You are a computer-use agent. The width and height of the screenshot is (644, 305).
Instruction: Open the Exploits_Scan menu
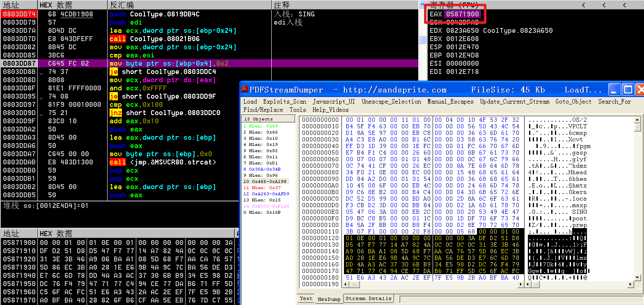pyautogui.click(x=285, y=102)
